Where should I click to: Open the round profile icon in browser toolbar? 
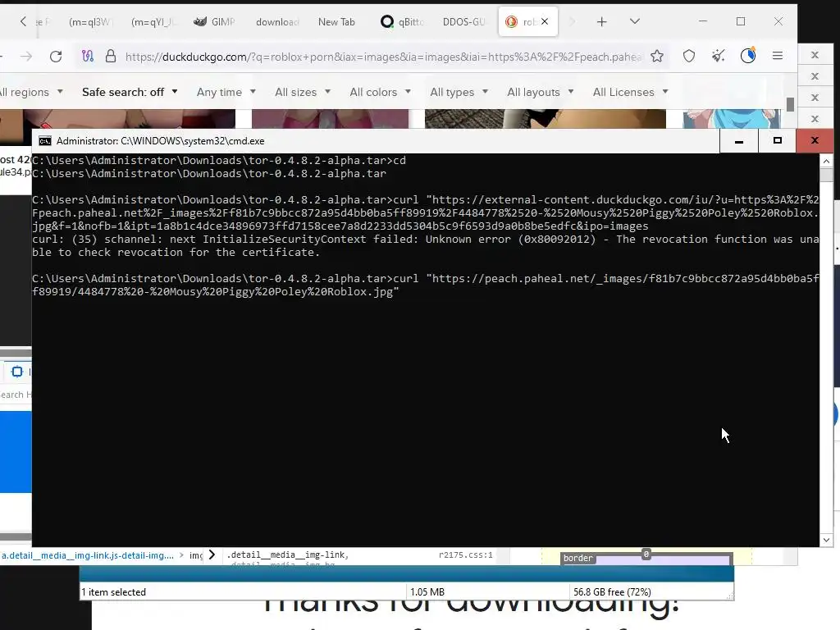748,56
